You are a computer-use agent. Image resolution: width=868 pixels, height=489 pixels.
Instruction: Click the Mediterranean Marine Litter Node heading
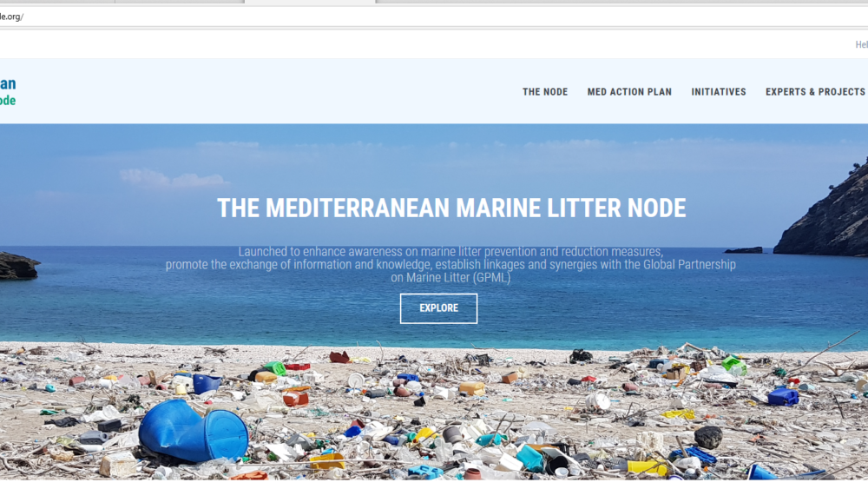(451, 208)
